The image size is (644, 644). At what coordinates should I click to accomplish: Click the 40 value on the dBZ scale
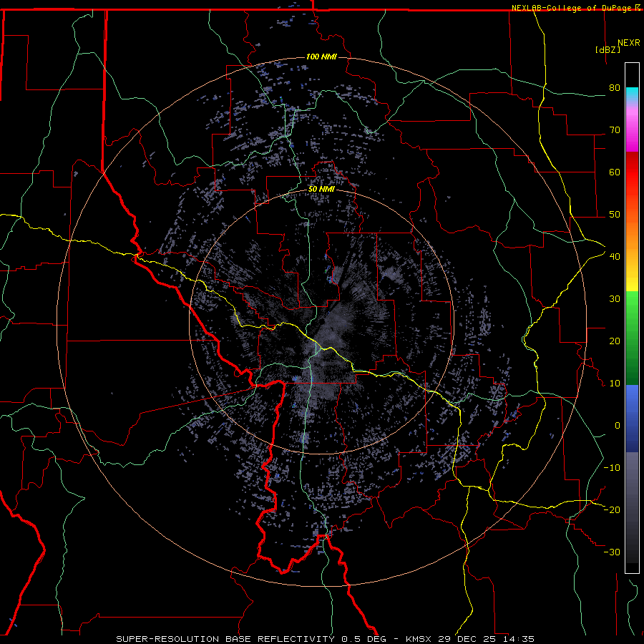point(615,257)
